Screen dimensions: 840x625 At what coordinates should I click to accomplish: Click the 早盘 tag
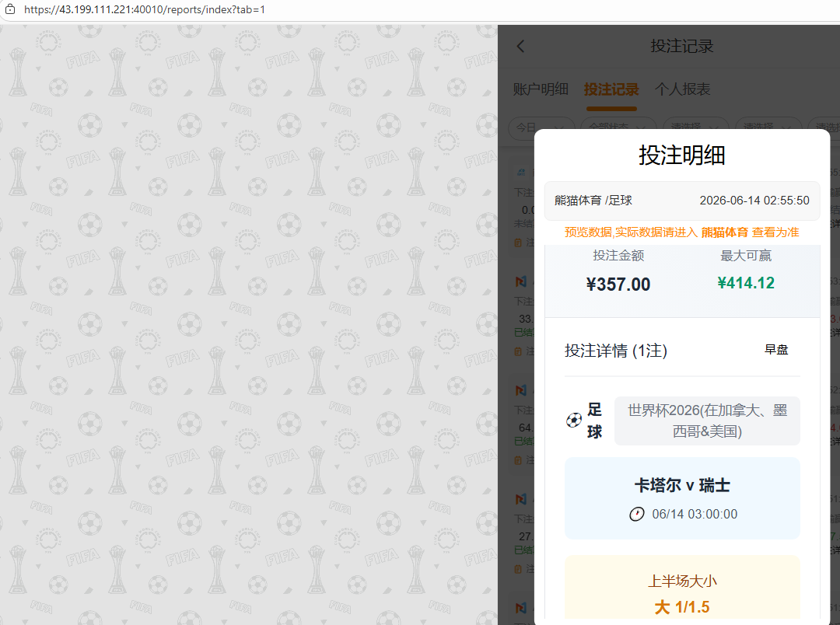pos(776,350)
